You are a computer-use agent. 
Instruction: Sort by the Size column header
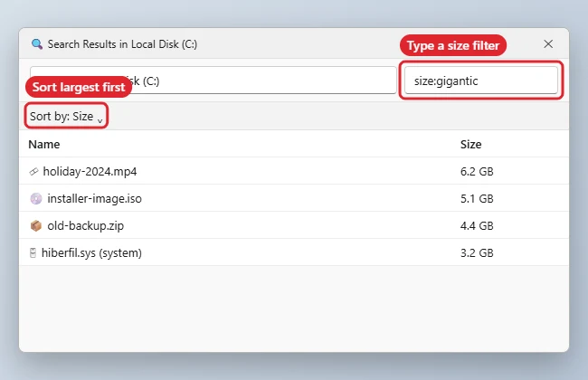tap(471, 145)
